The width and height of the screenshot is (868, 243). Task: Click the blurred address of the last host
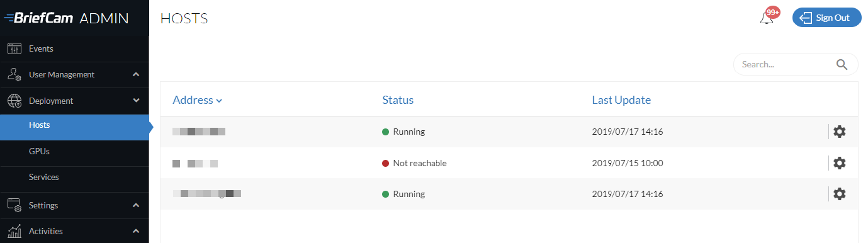(207, 194)
